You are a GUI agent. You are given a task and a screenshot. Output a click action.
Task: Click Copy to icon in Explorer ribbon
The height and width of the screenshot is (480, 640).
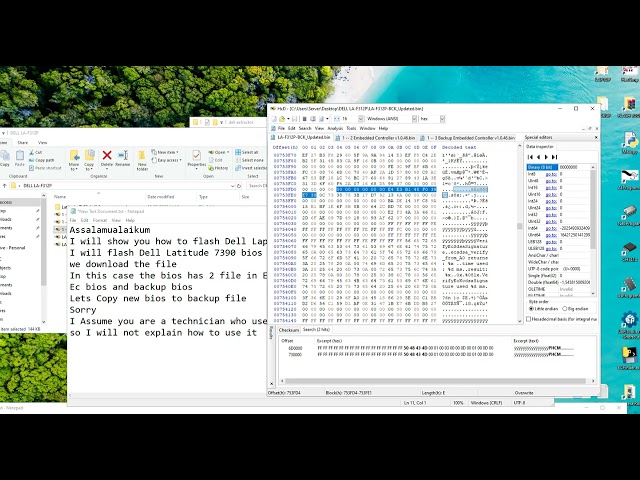point(89,156)
